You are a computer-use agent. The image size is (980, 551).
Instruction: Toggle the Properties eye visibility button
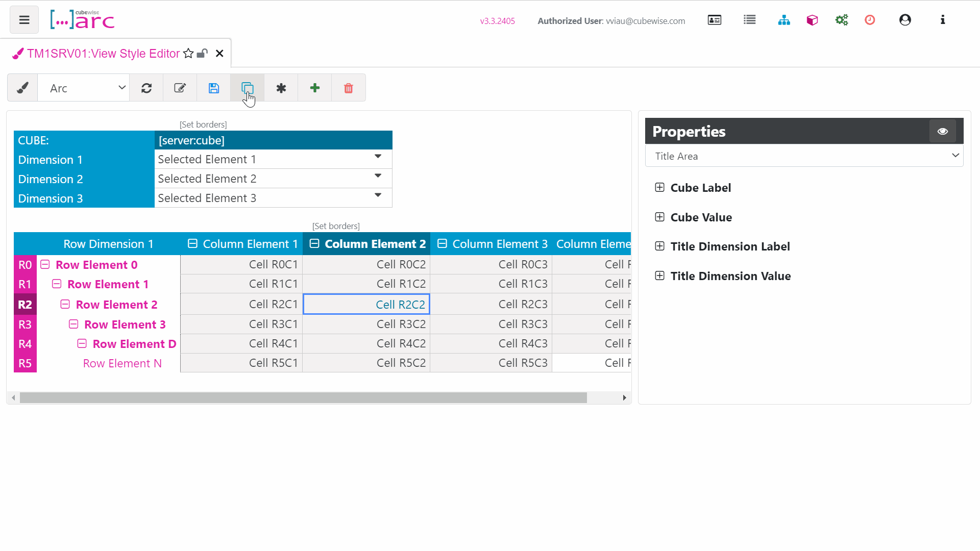[x=942, y=132]
